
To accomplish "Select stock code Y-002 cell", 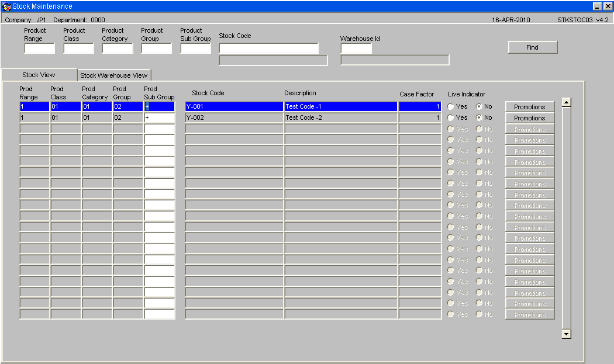I will click(x=234, y=117).
